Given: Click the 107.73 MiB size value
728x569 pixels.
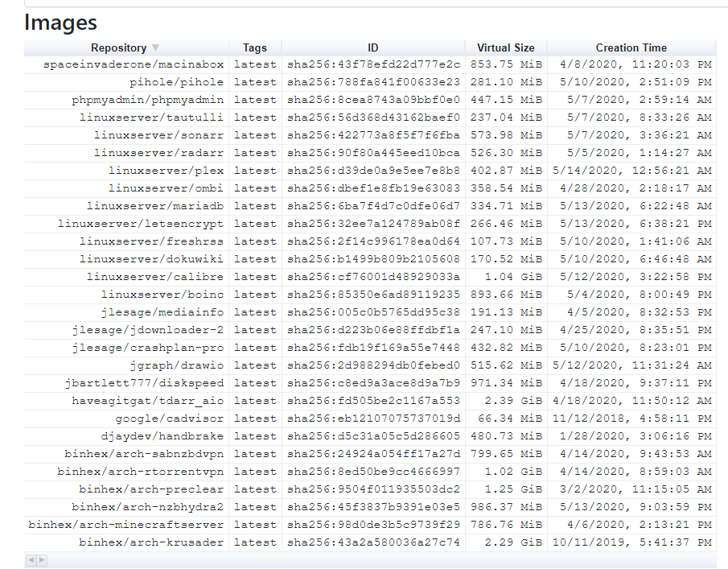Looking at the screenshot, I should pyautogui.click(x=506, y=241).
